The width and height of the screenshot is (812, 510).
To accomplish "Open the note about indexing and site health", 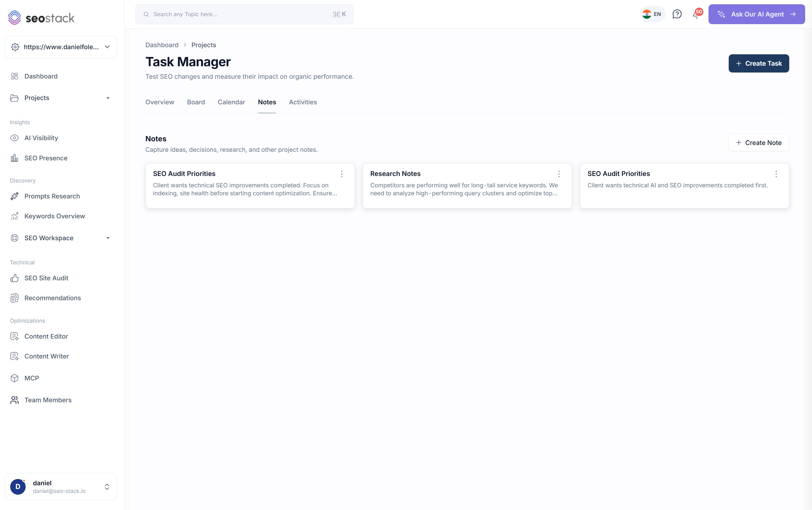I will pos(250,186).
